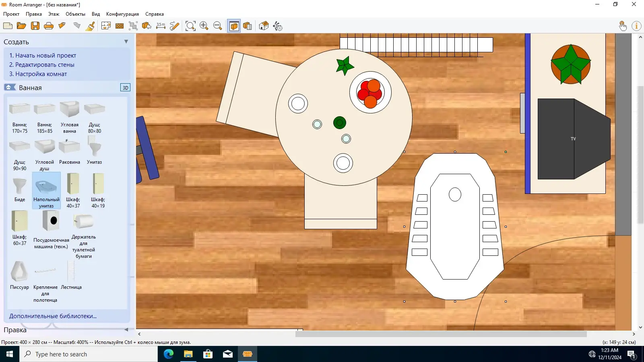Click the taskbar search box
Image resolution: width=644 pixels, height=362 pixels.
click(x=89, y=354)
